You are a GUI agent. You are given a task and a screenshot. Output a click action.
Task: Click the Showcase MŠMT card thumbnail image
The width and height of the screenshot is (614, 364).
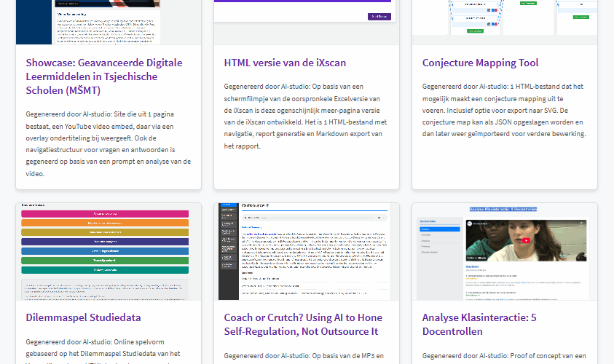108,22
